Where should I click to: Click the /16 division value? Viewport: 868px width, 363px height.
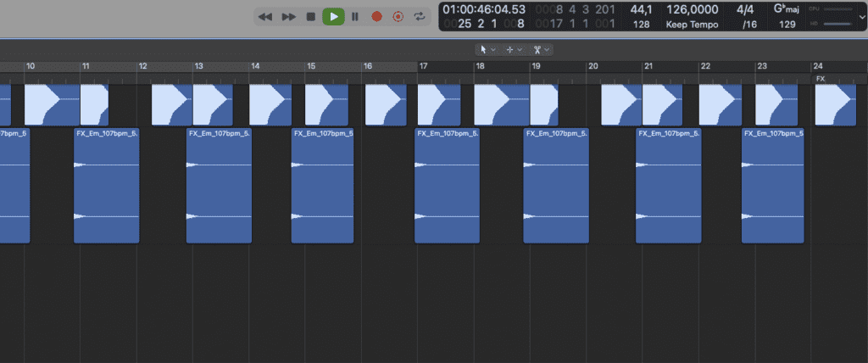(x=749, y=25)
